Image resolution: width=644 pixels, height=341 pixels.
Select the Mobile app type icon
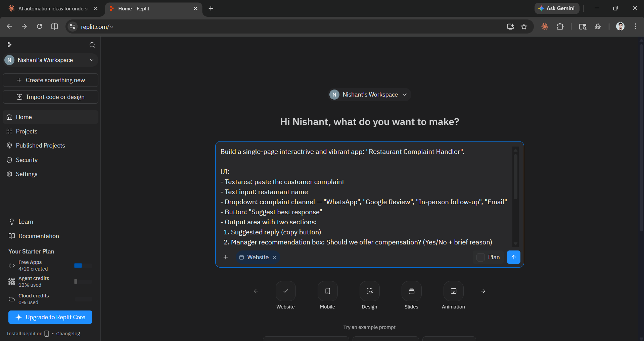coord(327,291)
